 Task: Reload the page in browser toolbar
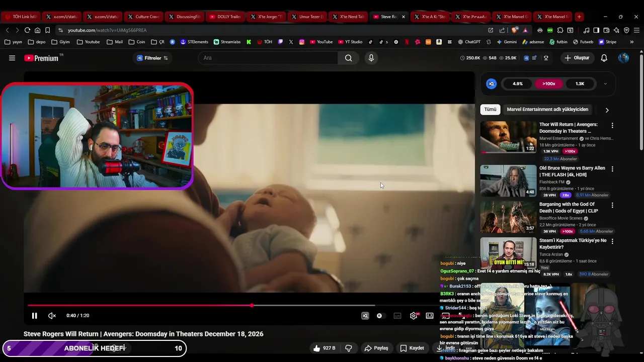pos(27,30)
